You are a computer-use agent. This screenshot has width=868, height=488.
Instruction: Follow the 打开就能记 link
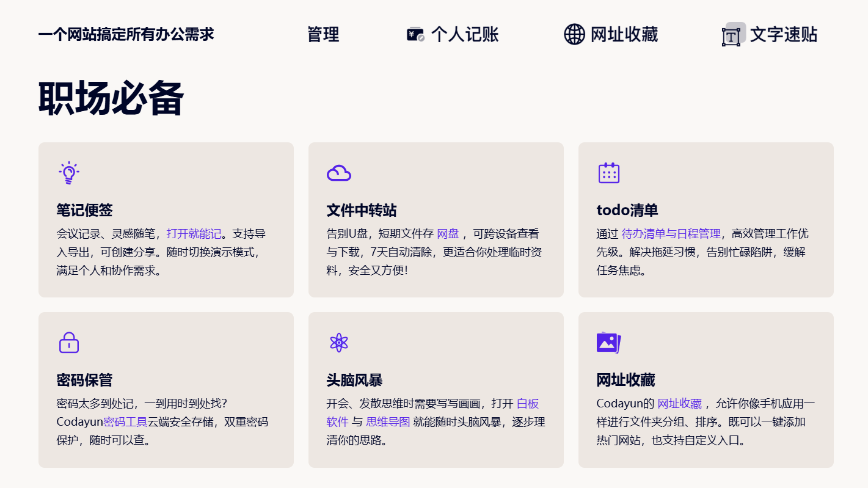pos(194,234)
